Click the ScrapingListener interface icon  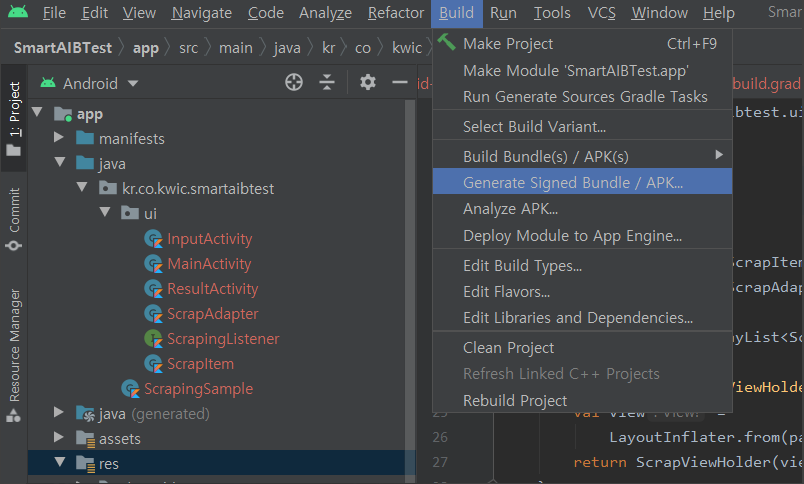click(x=153, y=338)
